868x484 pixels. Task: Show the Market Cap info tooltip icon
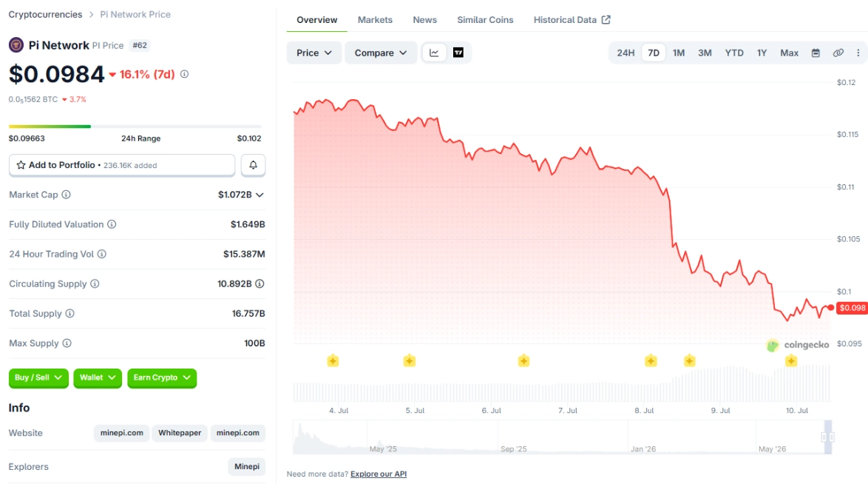(x=66, y=195)
